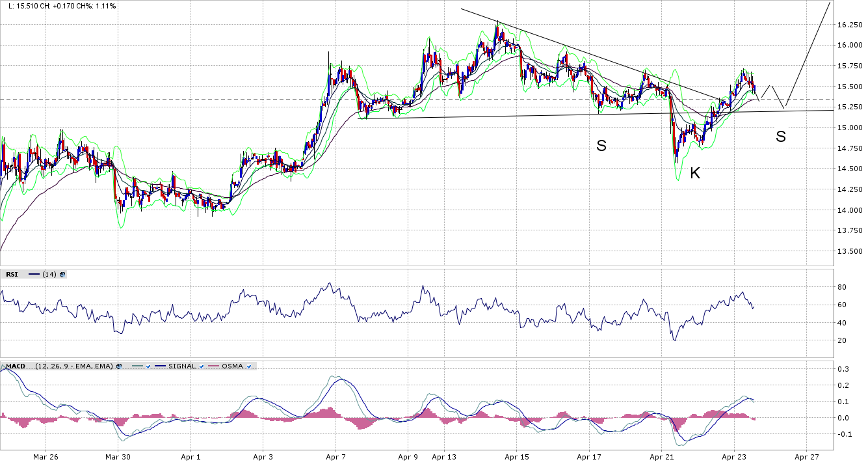The image size is (868, 466).
Task: Click the left 'S' shoulder annotation
Action: 601,146
